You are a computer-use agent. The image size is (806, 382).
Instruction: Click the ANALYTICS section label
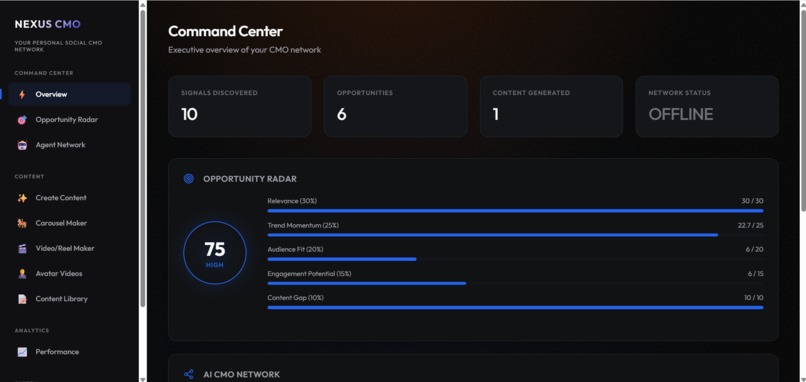32,331
